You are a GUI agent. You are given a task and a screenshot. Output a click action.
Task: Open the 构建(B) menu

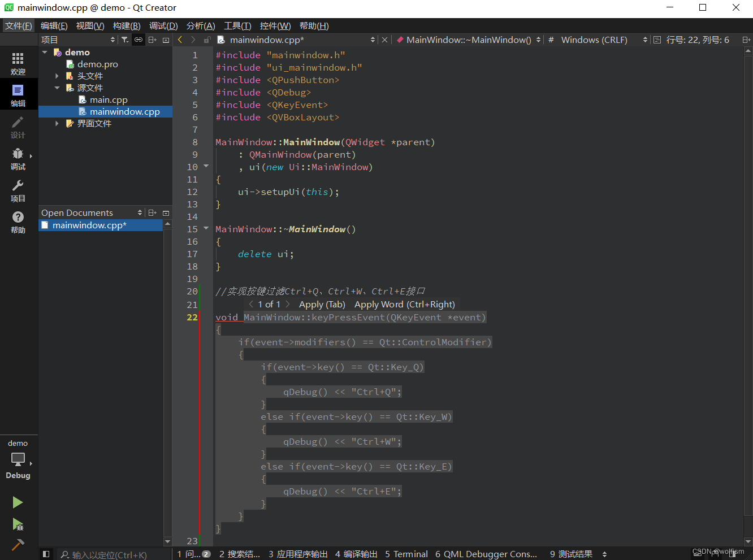click(127, 26)
